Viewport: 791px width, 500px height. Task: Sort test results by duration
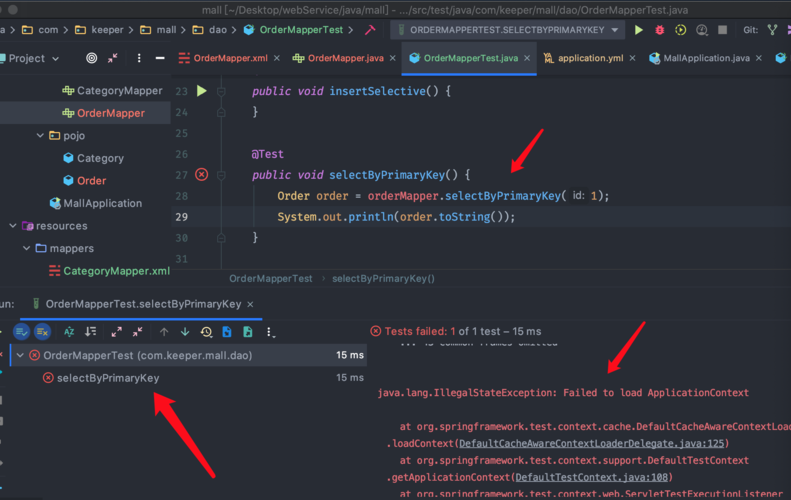click(90, 331)
